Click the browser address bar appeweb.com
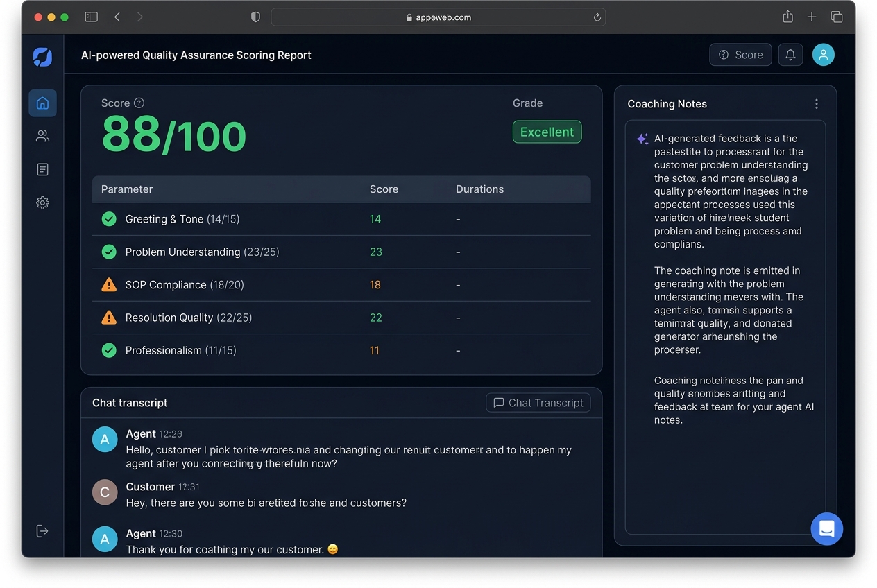877x588 pixels. (438, 17)
